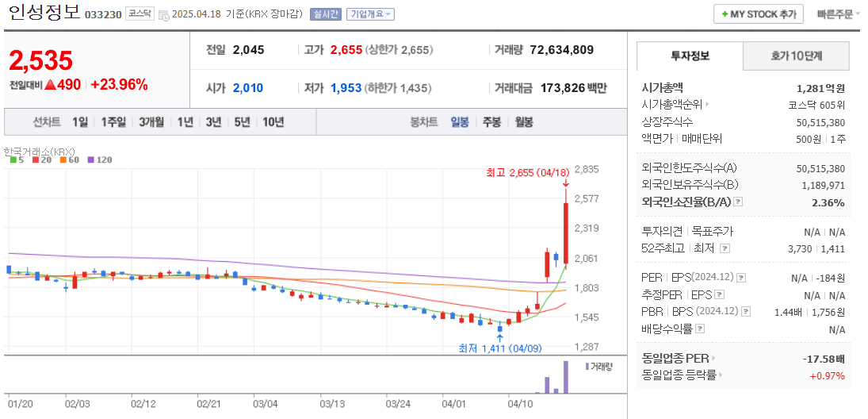Switch to the 호가10단계 tab
This screenshot has height=419, width=868.
point(796,56)
